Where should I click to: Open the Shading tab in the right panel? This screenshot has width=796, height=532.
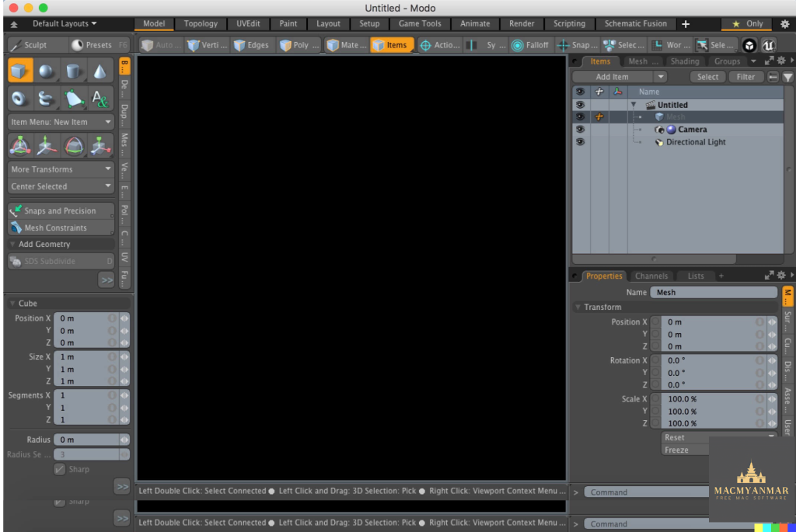click(685, 61)
